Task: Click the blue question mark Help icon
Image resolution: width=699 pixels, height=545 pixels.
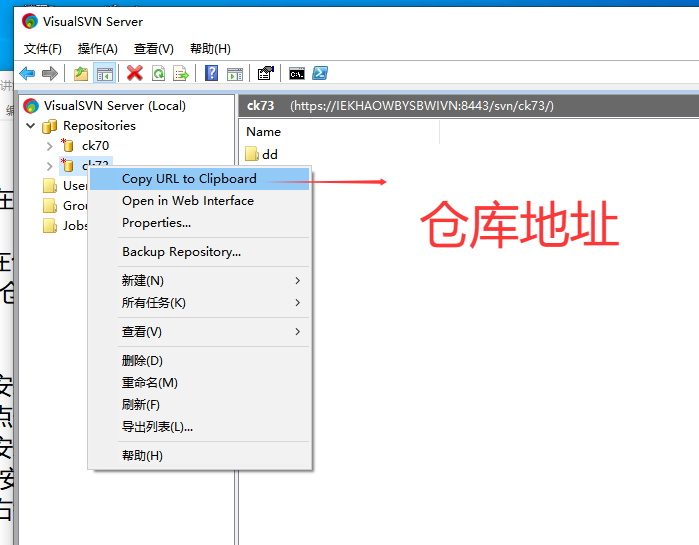Action: [x=211, y=73]
